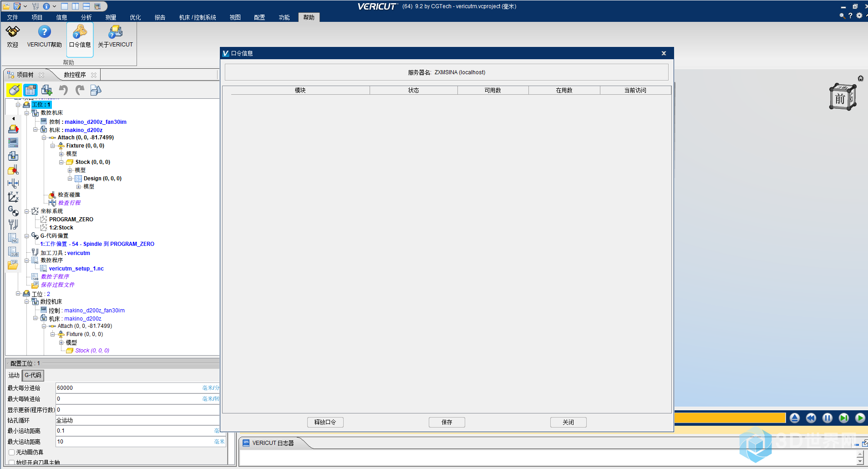
Task: Click the undo arrow in project tree toolbar
Action: [63, 90]
